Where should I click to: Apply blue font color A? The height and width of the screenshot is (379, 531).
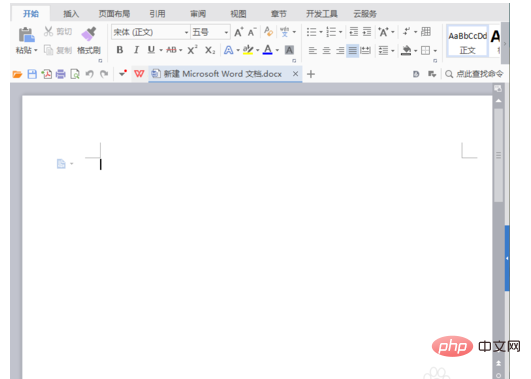coord(268,50)
